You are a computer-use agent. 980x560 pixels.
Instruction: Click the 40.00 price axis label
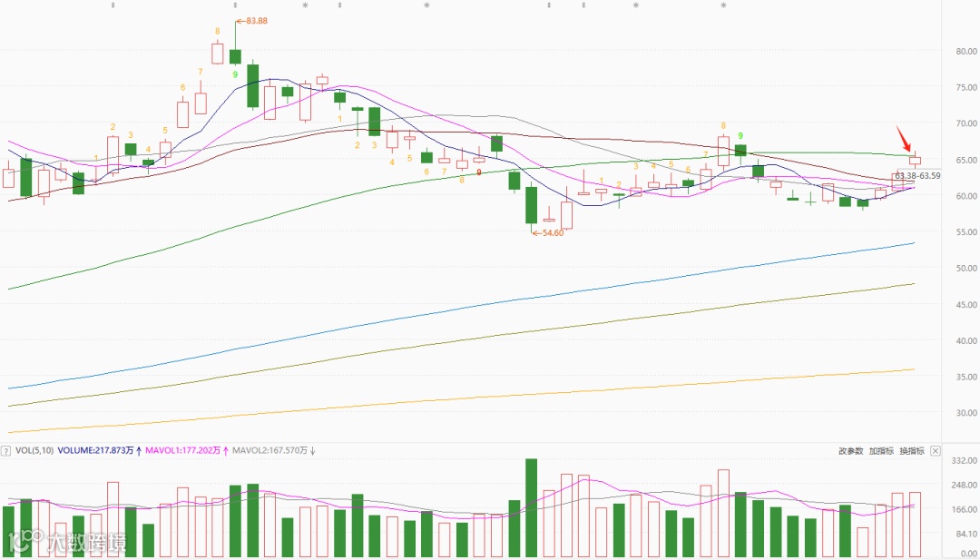[967, 340]
